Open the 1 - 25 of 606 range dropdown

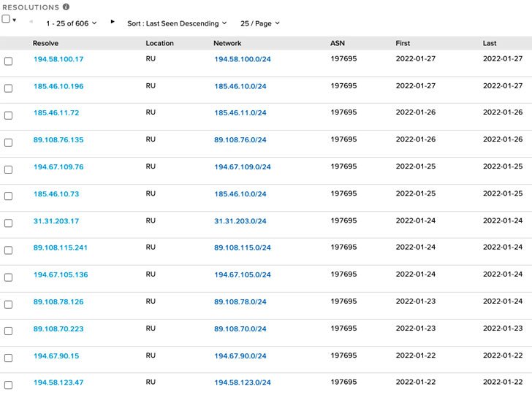tap(71, 23)
